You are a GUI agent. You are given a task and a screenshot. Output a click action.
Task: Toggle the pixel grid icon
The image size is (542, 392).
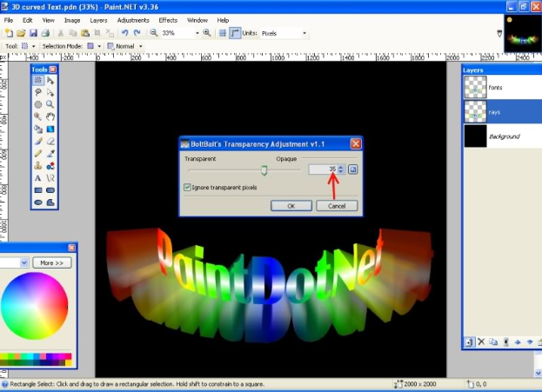[x=223, y=33]
